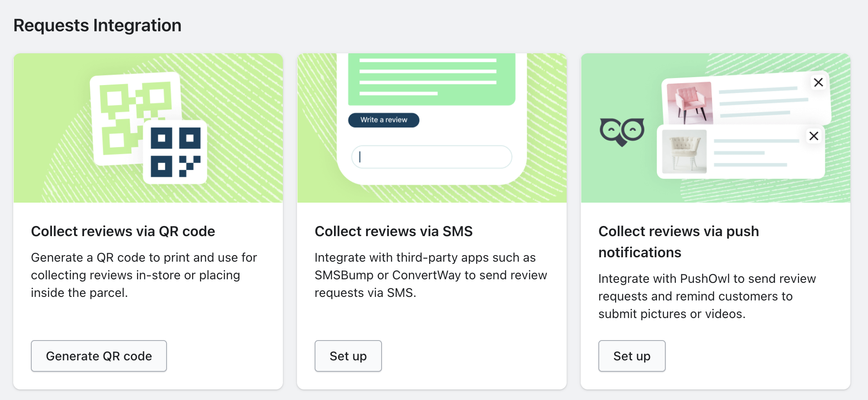Click the Collect reviews via QR code title

coord(123,231)
